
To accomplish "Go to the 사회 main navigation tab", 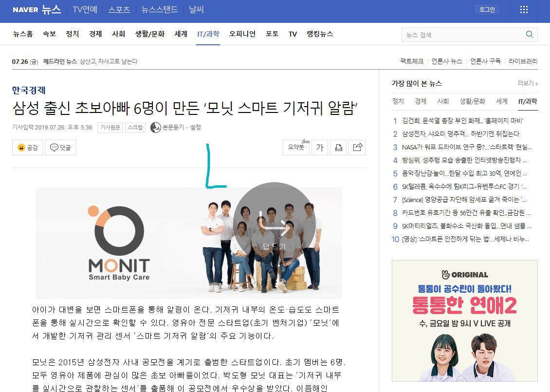I will (x=119, y=34).
